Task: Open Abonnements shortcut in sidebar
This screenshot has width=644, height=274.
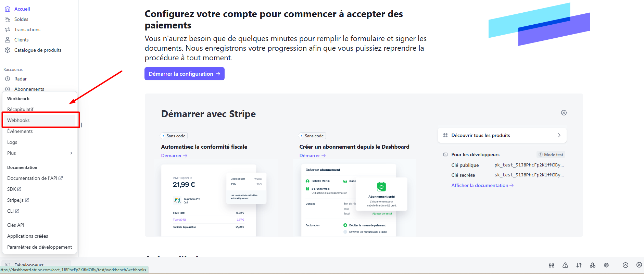Action: [x=29, y=89]
